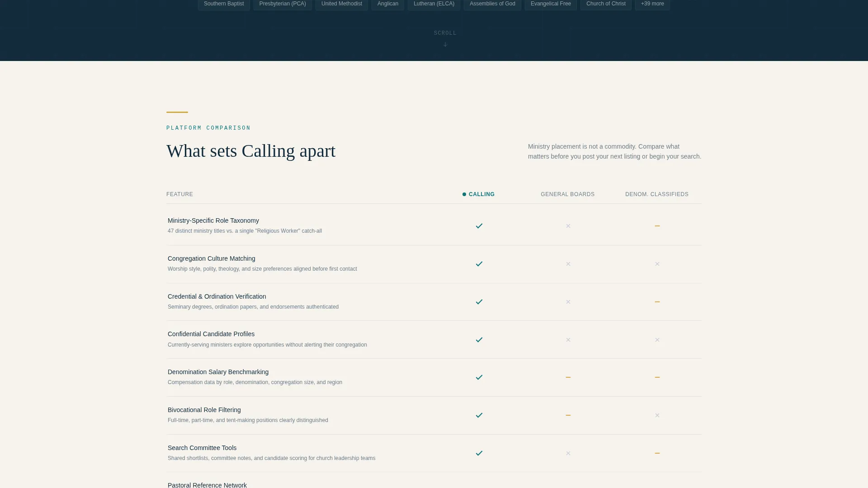Click the General Boards dash for Bivocational Role Filtering
This screenshot has width=868, height=488.
coord(568,415)
